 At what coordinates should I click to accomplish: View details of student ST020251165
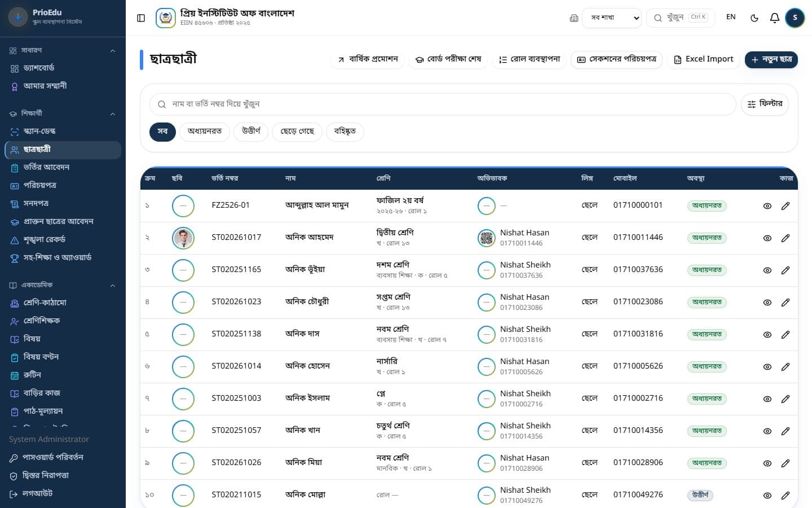point(767,270)
